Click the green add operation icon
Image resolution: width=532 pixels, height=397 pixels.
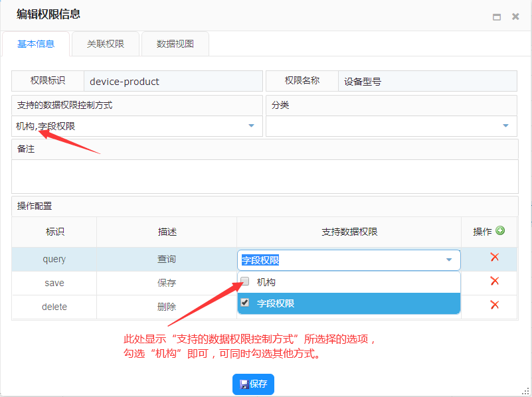500,231
